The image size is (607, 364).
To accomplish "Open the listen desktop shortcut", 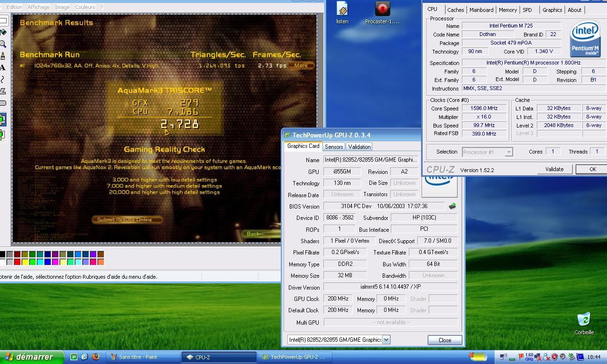I will point(342,13).
